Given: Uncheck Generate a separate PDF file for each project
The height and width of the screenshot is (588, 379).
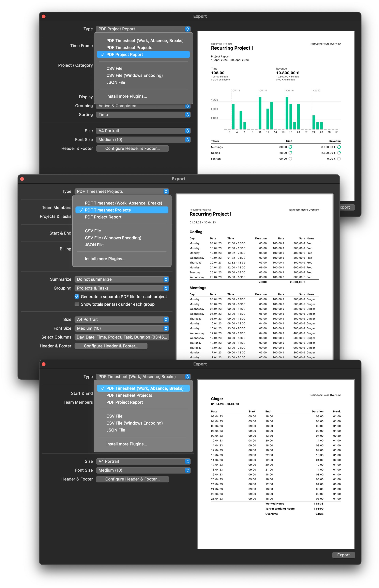Looking at the screenshot, I should (77, 297).
